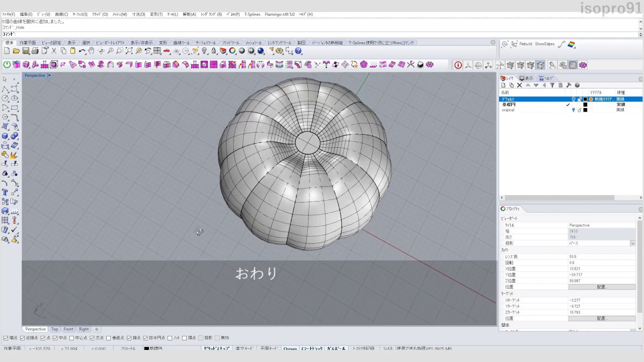This screenshot has width=644, height=362.
Task: Click the layer filter funnel icon
Action: [x=552, y=85]
